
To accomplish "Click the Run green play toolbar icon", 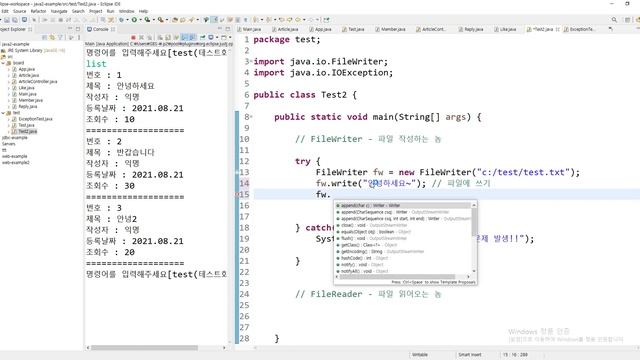I will 134,20.
